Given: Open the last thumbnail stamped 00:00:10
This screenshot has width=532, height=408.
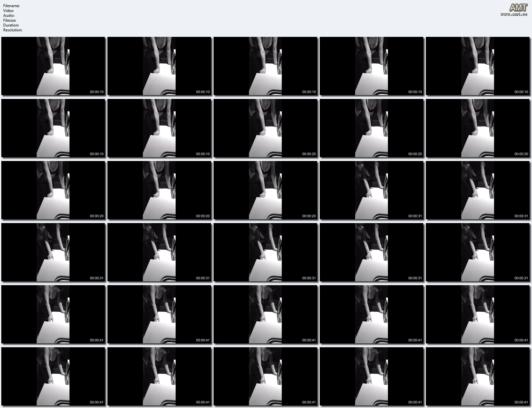Looking at the screenshot, I should click(x=159, y=128).
